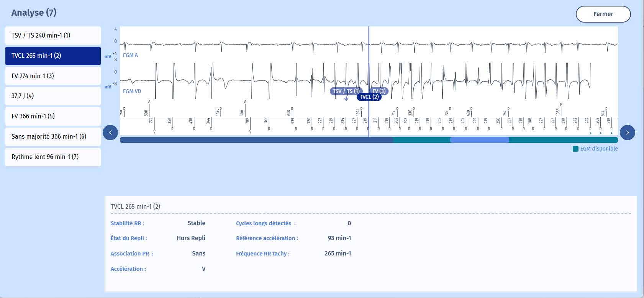Click the light blue scrollbar thumb
The width and height of the screenshot is (644, 298).
click(x=479, y=140)
